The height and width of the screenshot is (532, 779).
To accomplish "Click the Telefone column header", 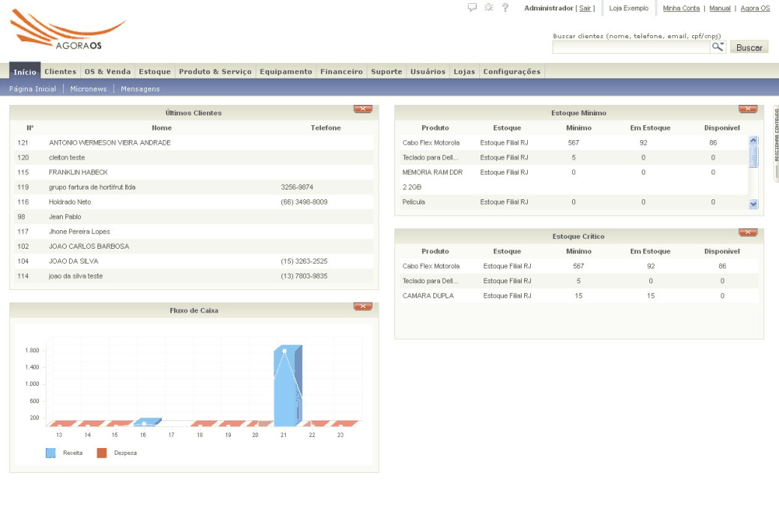I will coord(326,127).
